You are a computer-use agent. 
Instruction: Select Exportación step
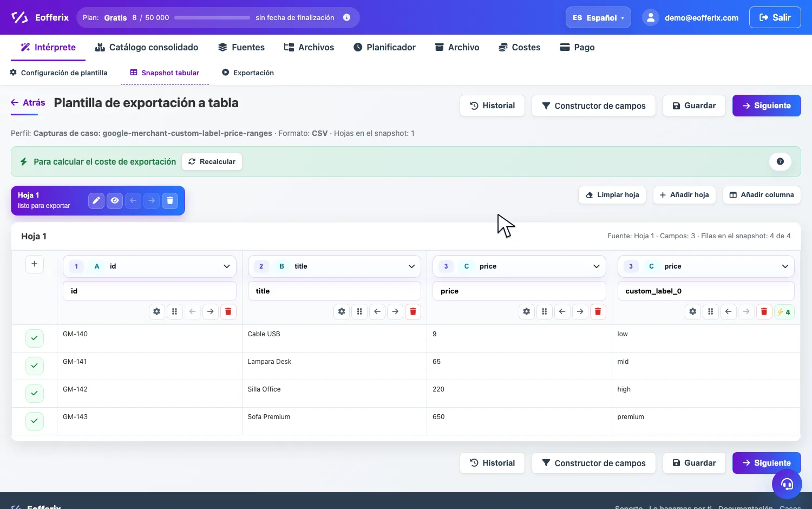(x=248, y=73)
